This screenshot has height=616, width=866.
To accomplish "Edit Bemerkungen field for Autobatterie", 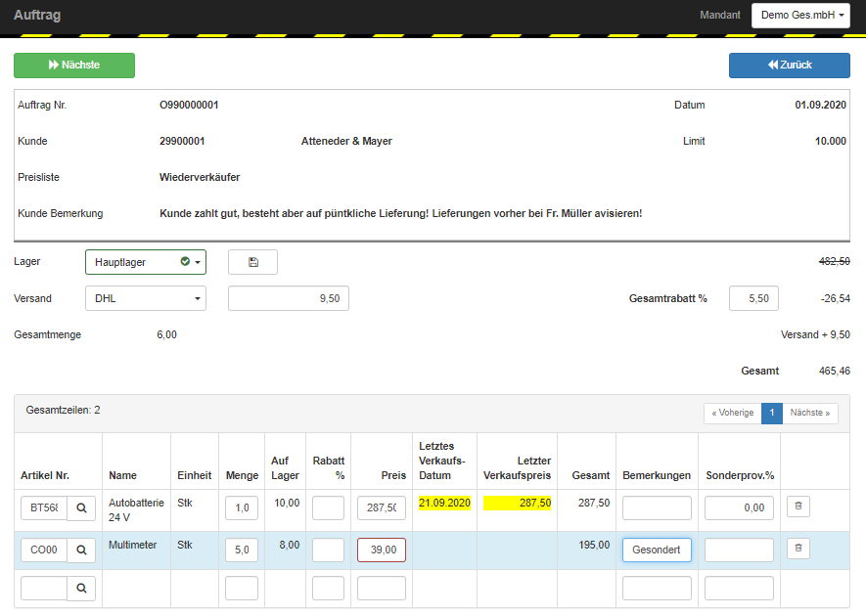I will click(657, 507).
